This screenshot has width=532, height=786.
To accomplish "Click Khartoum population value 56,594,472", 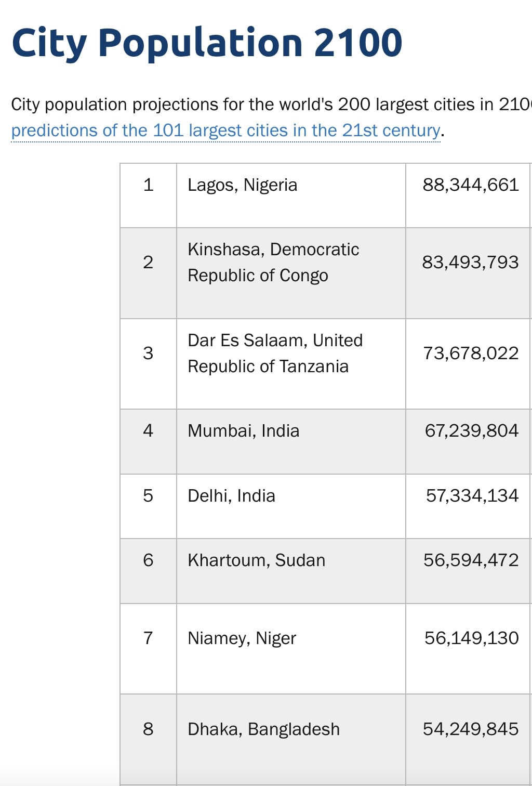I will pyautogui.click(x=471, y=560).
